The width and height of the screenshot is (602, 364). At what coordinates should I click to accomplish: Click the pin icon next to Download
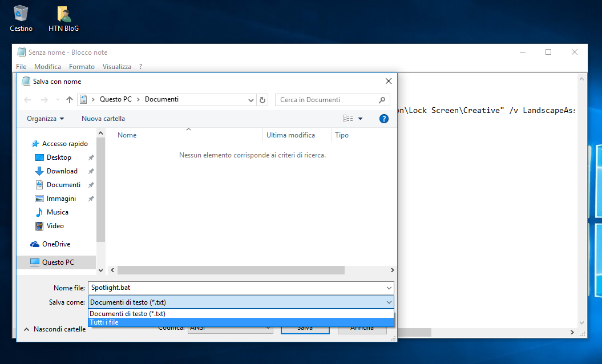[x=91, y=171]
